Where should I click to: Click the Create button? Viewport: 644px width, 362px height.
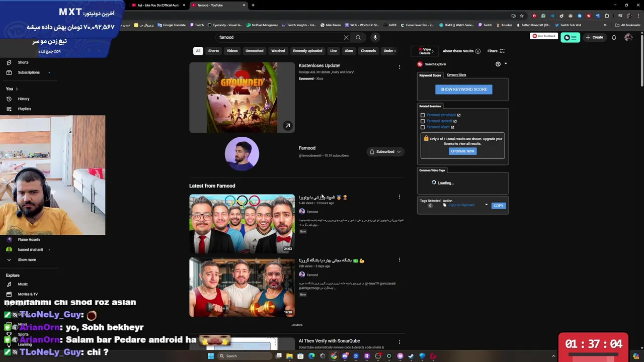tap(594, 37)
